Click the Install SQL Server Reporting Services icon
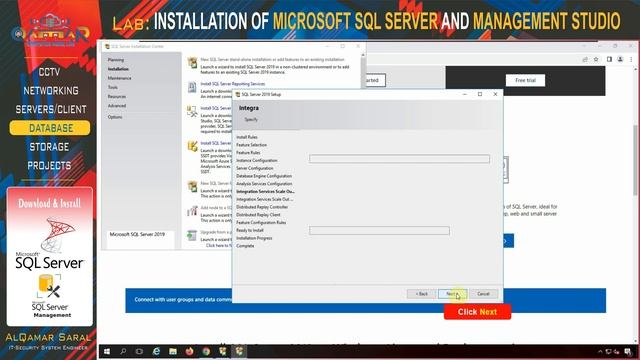 (192, 87)
